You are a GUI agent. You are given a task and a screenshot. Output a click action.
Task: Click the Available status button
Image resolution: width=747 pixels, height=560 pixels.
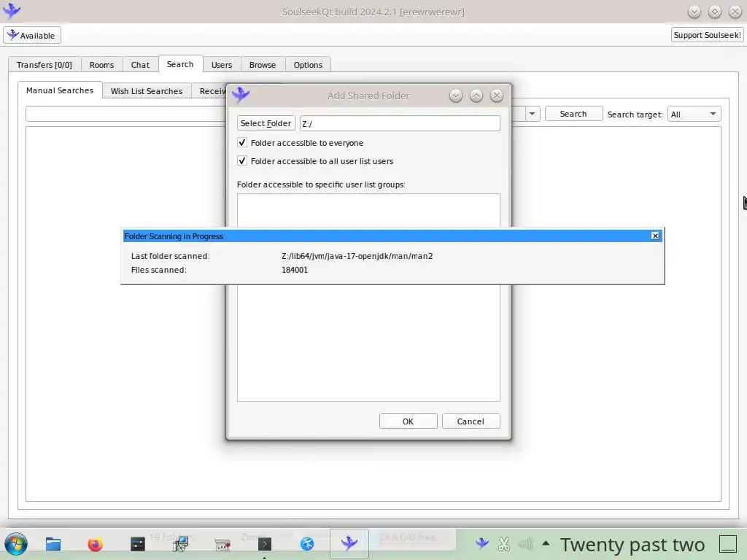[32, 35]
